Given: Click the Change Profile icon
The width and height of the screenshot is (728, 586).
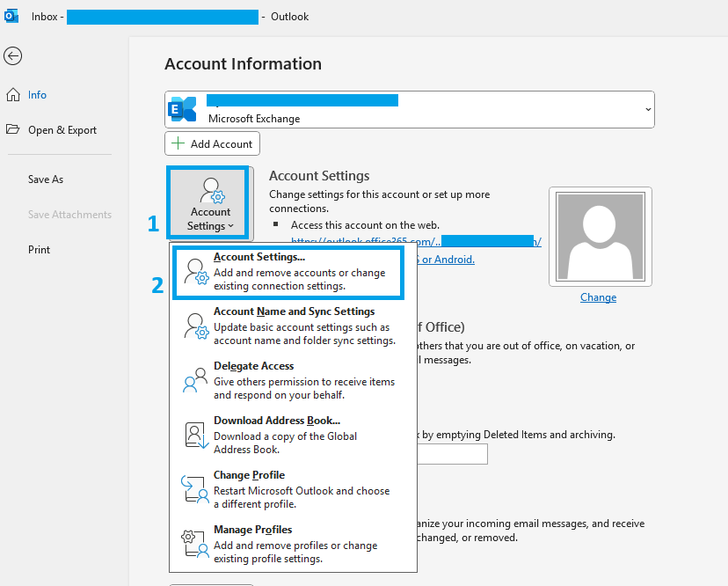Looking at the screenshot, I should 195,489.
